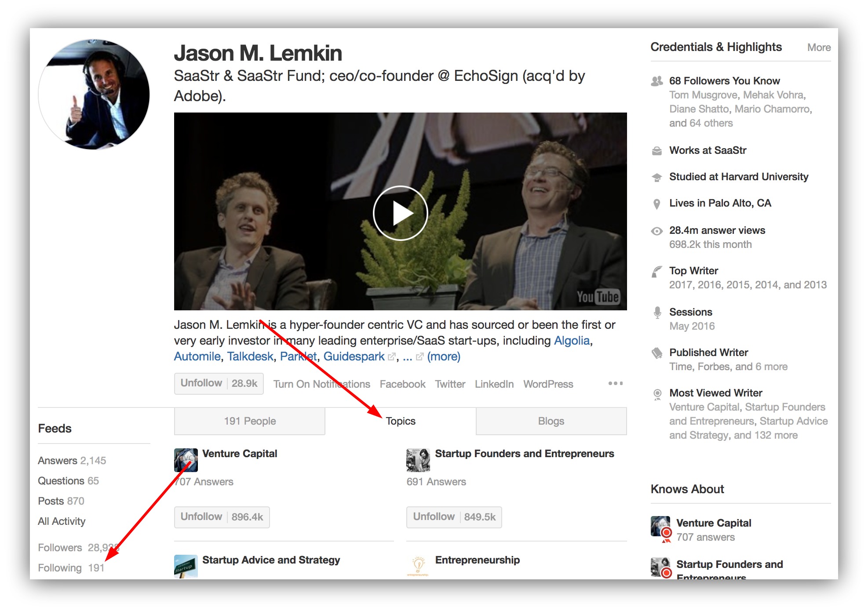This screenshot has width=868, height=611.
Task: Expand Credentials & Highlights with More
Action: click(819, 47)
